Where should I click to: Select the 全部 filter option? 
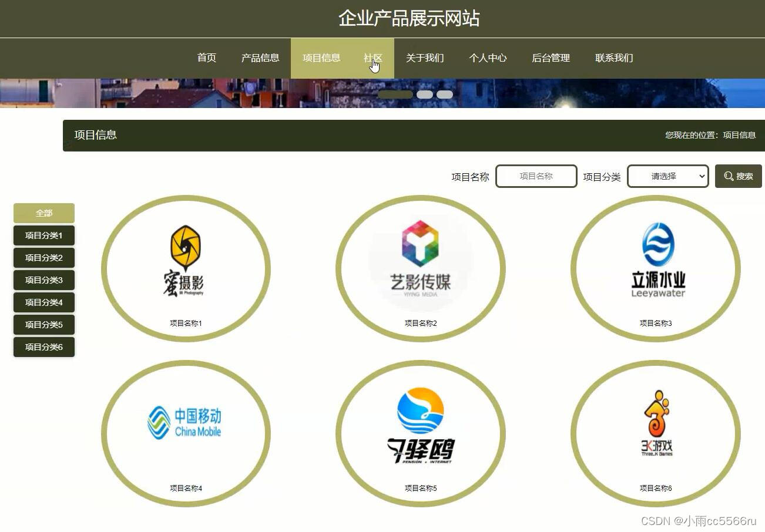click(43, 213)
